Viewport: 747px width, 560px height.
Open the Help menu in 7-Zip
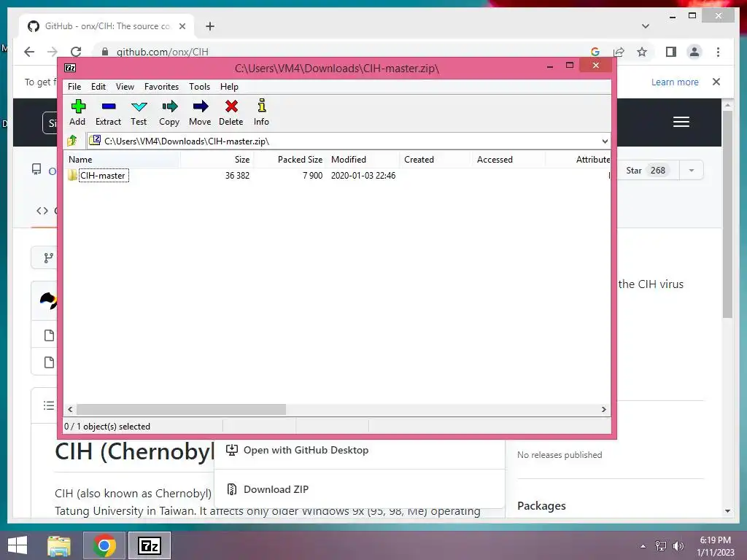click(x=229, y=87)
